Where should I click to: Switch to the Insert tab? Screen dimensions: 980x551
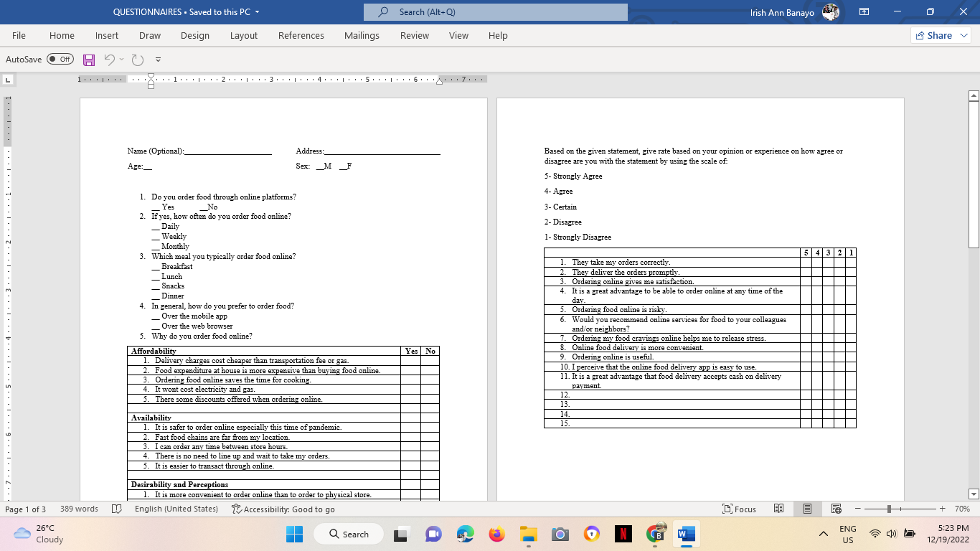(x=107, y=35)
